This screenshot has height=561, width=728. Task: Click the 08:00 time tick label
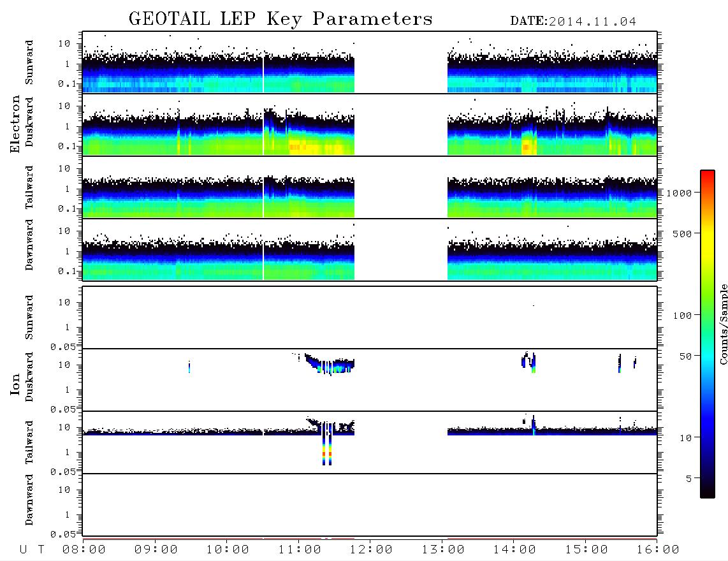click(x=84, y=550)
